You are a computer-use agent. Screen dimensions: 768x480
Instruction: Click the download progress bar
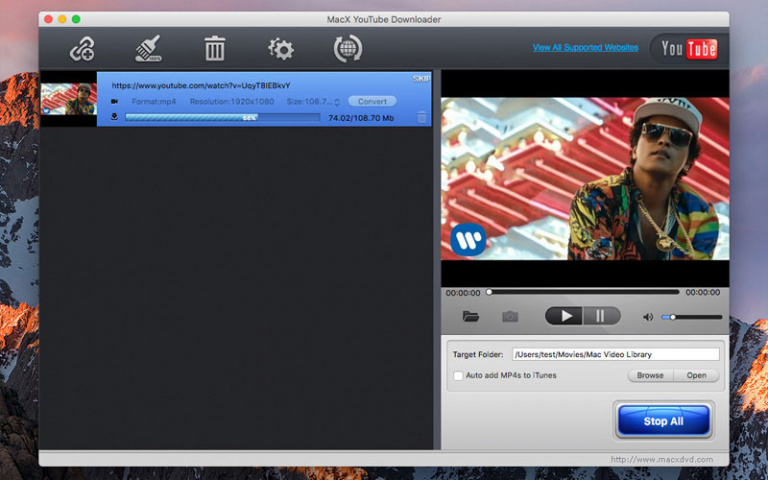tap(222, 118)
